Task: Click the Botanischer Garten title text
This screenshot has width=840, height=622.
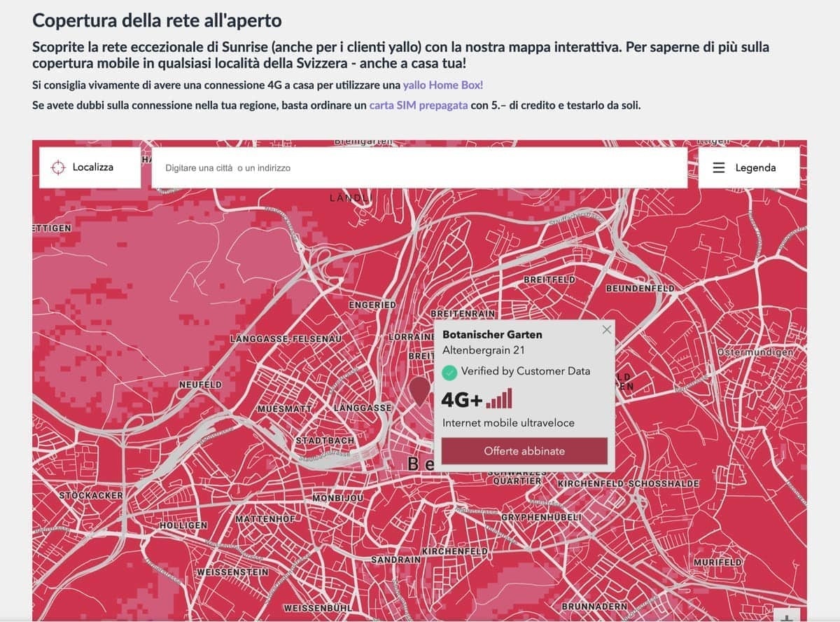Action: point(492,335)
